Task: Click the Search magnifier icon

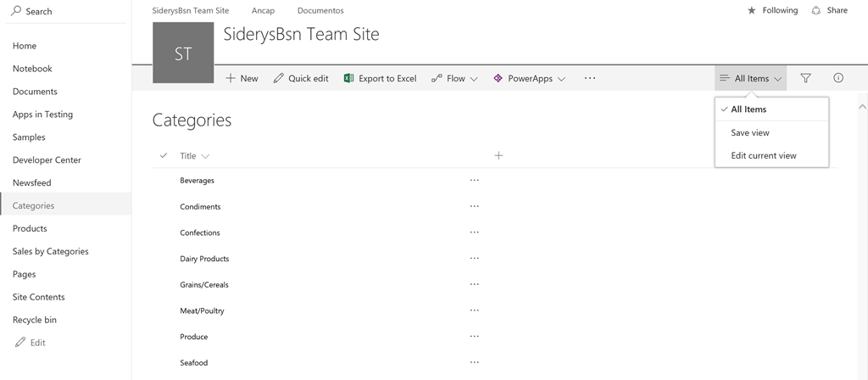Action: click(16, 10)
